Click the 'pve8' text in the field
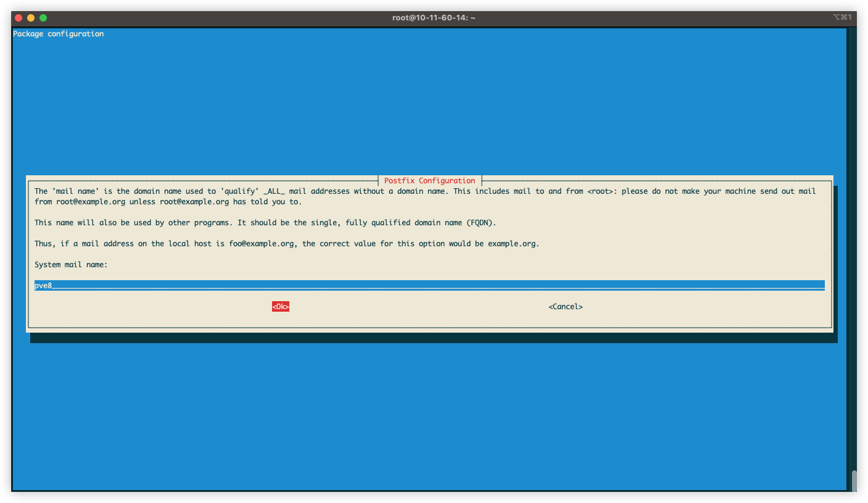 [43, 286]
